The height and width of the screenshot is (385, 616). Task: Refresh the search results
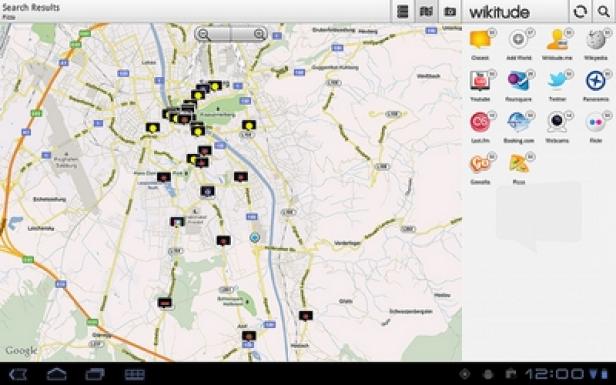point(580,11)
